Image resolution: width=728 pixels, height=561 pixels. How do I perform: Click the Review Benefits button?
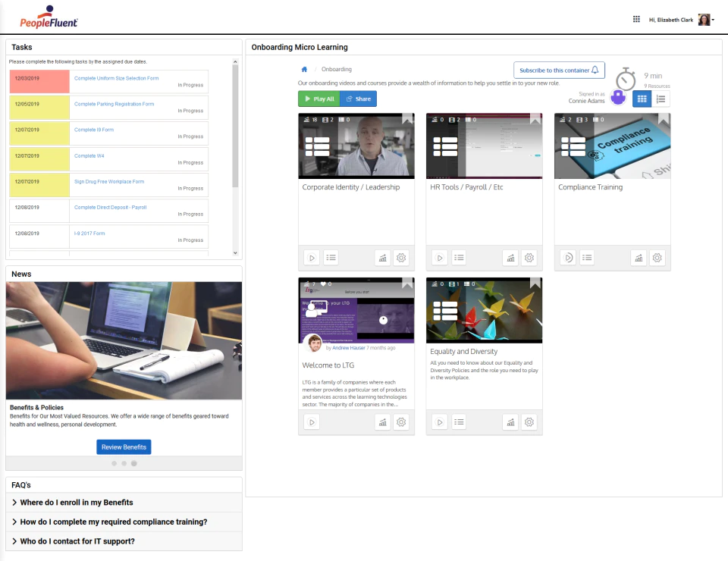[124, 447]
